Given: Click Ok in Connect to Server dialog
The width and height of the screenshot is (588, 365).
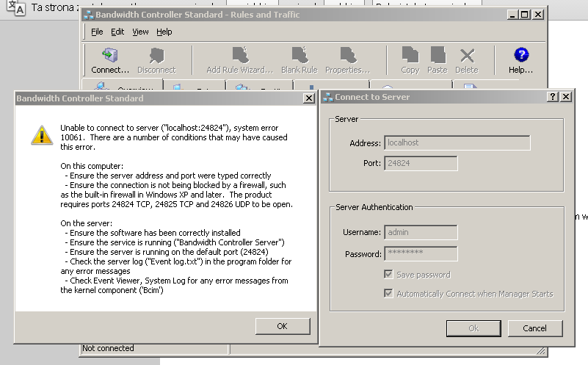Looking at the screenshot, I should coord(473,328).
